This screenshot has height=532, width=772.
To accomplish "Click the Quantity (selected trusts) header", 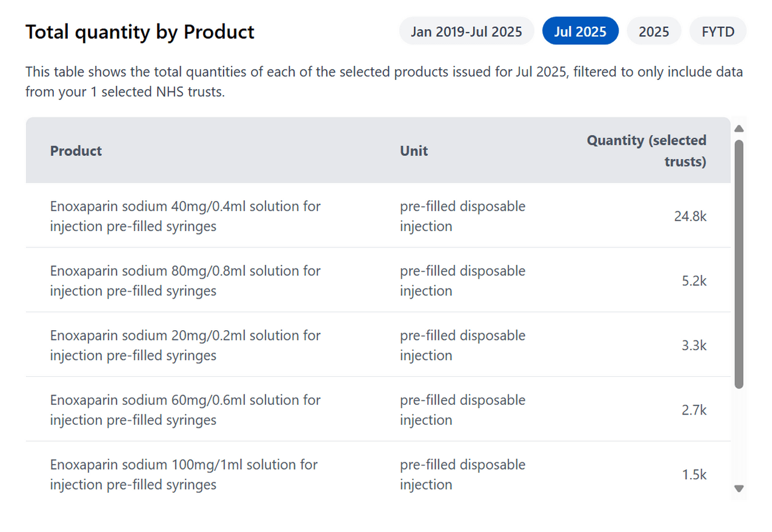I will coord(647,150).
